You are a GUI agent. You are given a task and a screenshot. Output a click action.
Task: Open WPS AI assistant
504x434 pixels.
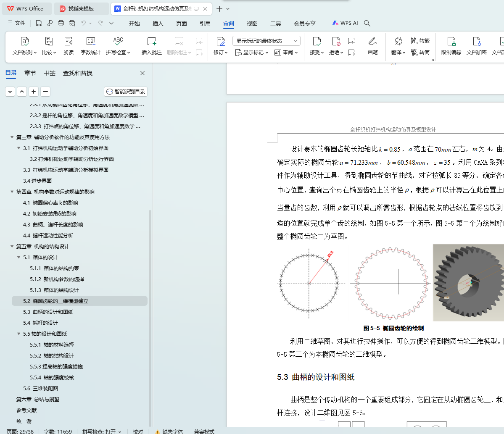pyautogui.click(x=345, y=23)
